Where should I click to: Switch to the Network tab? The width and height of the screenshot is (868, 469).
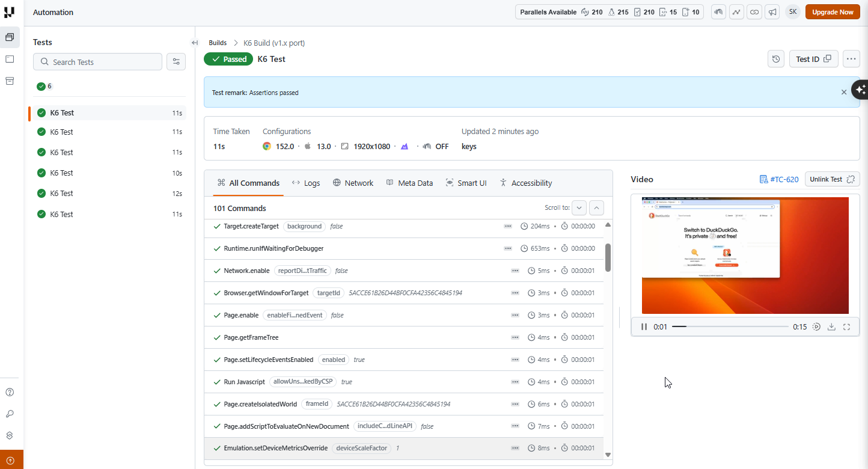click(x=353, y=183)
